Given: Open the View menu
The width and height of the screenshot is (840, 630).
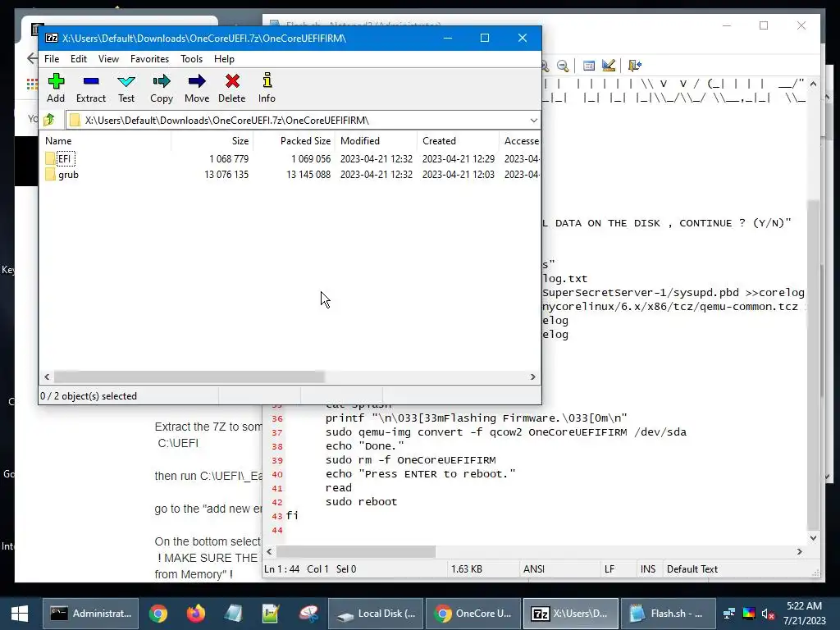Looking at the screenshot, I should click(x=109, y=59).
